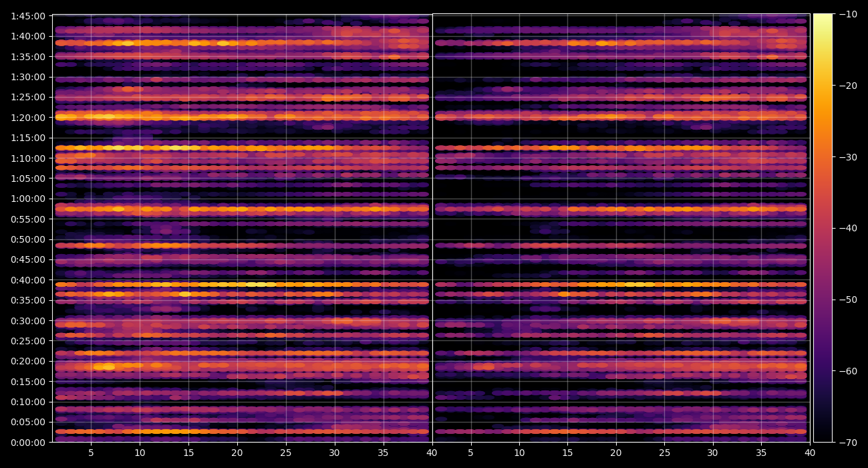Select the 0:35:00 y-axis tick label
This screenshot has height=468, width=868.
click(28, 300)
